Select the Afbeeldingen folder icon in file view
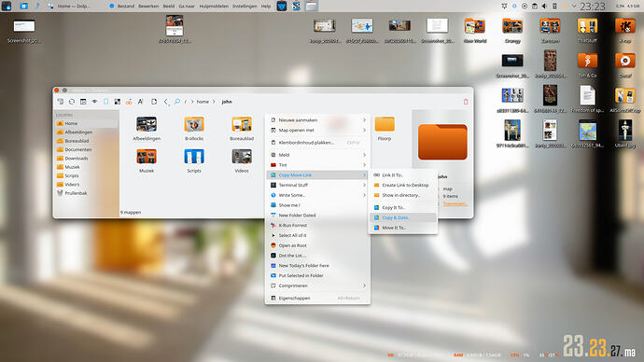Viewport: 644px width, 362px height. [147, 124]
